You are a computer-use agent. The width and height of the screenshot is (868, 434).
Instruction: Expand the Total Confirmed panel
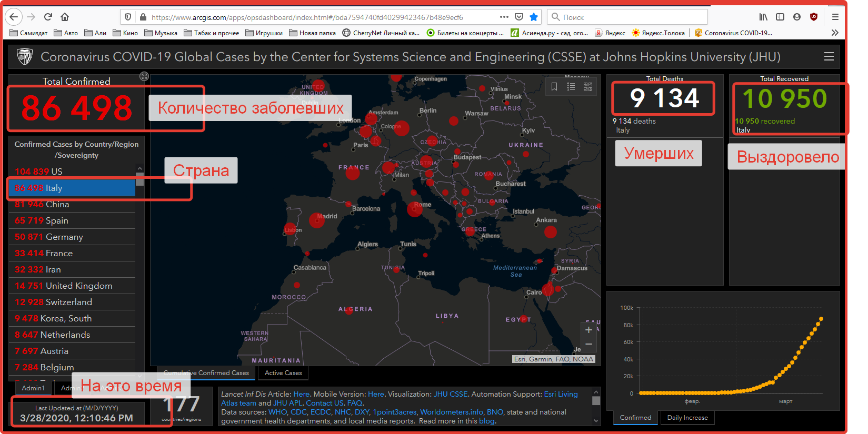pyautogui.click(x=144, y=77)
